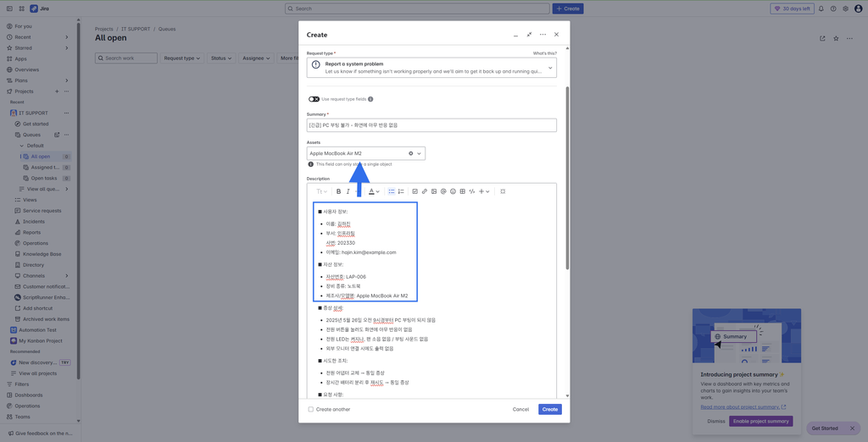Open the Assignee filter dropdown
This screenshot has height=442, width=868.
coord(256,58)
